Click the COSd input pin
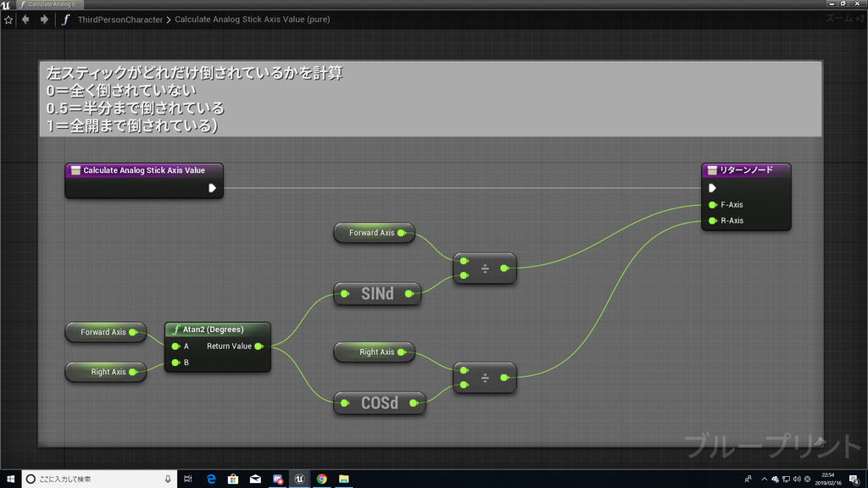Viewport: 868px width, 488px height. 345,403
